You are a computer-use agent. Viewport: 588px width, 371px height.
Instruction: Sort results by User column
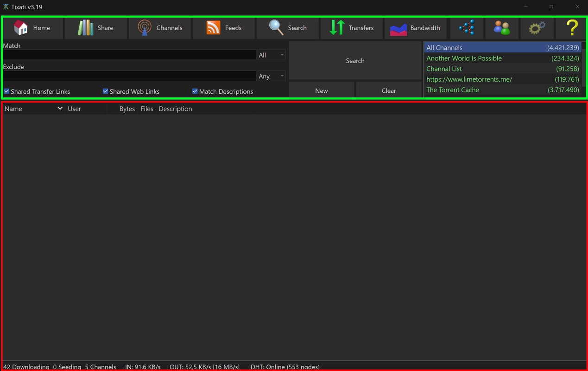(x=86, y=109)
